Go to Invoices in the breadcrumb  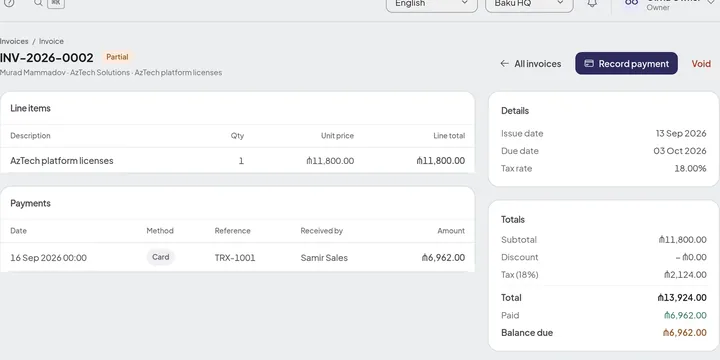pos(14,41)
